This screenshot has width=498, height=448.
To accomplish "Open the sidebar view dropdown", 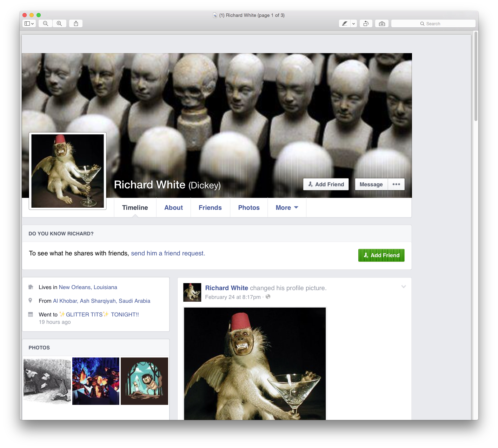I will pos(29,24).
